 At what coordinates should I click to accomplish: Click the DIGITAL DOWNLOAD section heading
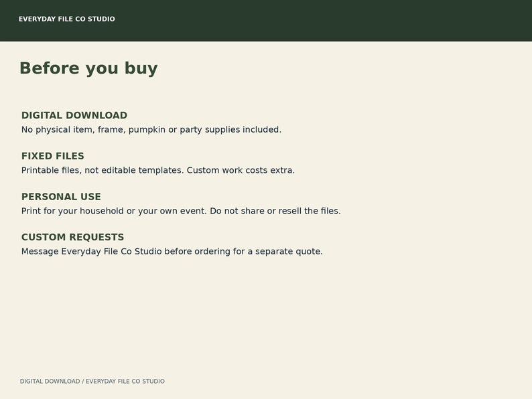point(74,115)
